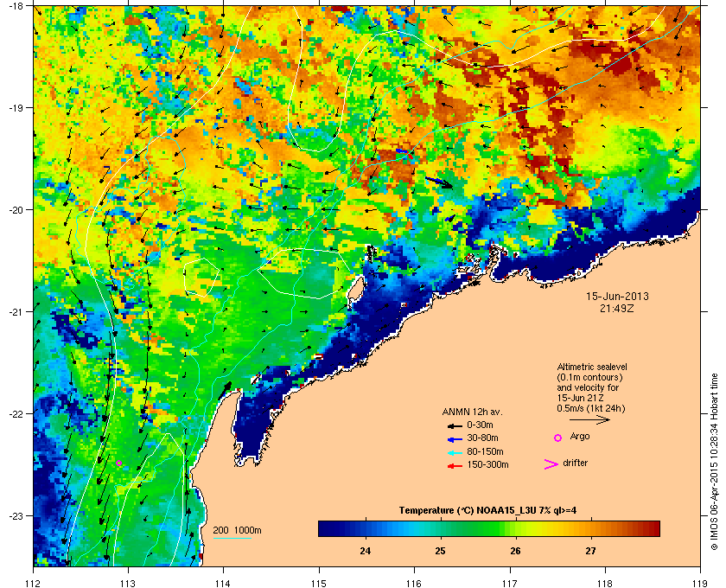Click longitude axis label 119

[701, 584]
